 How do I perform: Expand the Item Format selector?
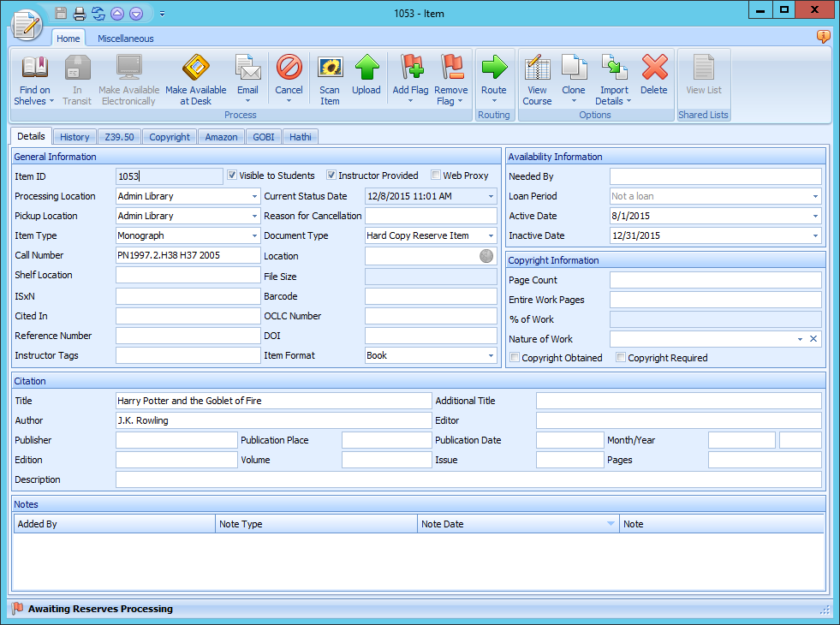pyautogui.click(x=490, y=354)
